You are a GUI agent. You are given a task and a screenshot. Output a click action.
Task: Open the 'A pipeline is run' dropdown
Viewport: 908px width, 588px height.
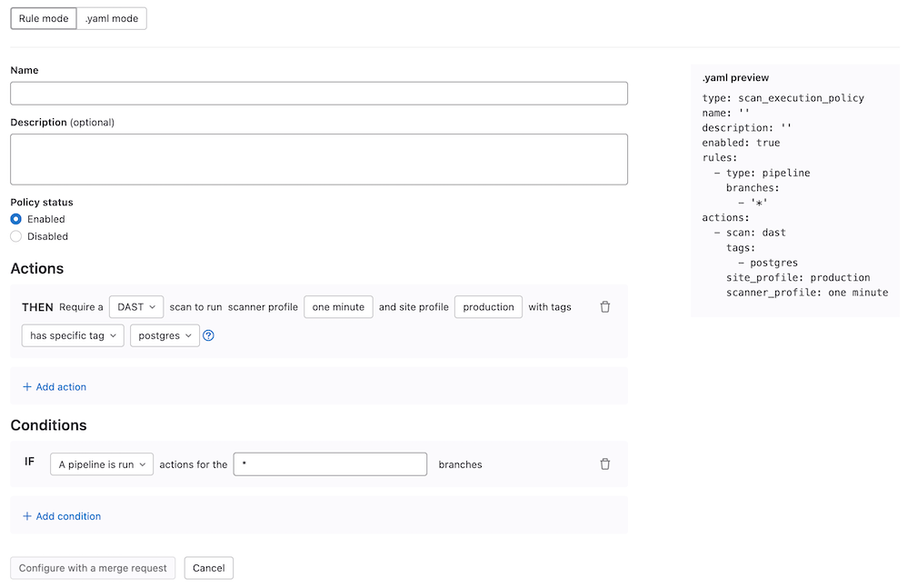pyautogui.click(x=101, y=463)
